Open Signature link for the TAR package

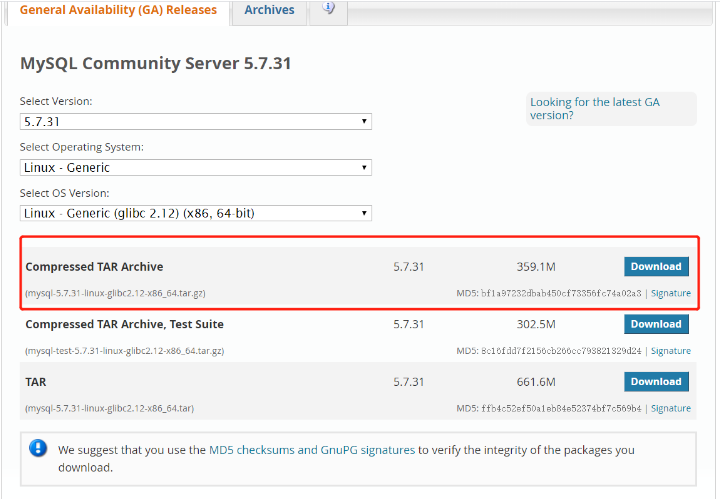point(671,408)
